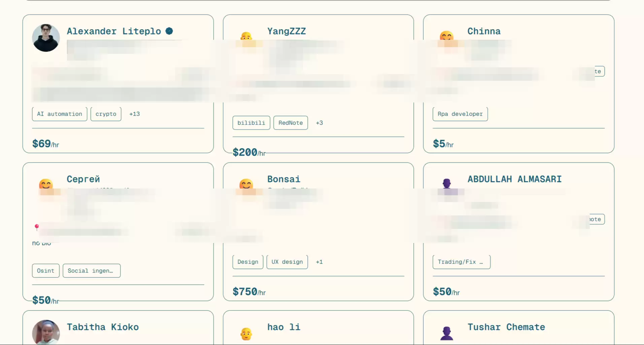644x345 pixels.
Task: Expand the +3 extra tags on YangZZZ's card
Action: 319,123
